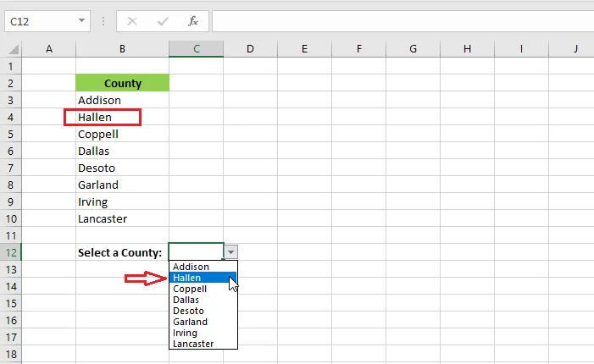Image resolution: width=594 pixels, height=364 pixels.
Task: Click the green County header cell
Action: 122,83
